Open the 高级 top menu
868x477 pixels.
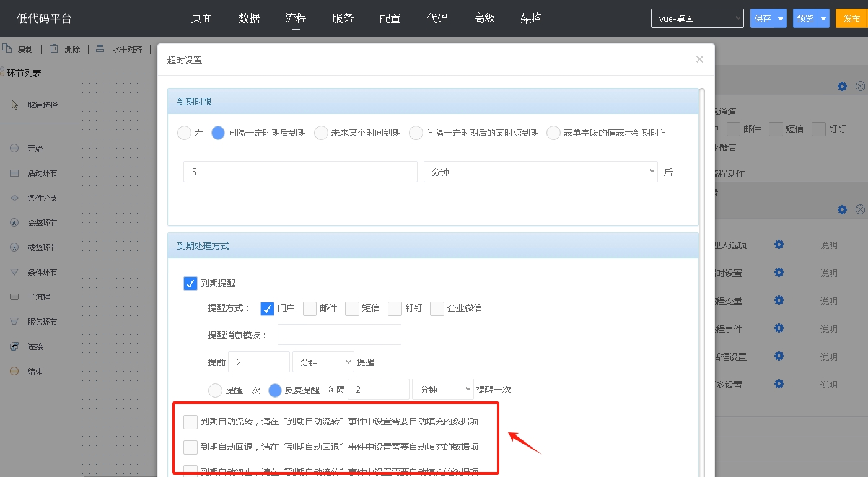[x=484, y=18]
